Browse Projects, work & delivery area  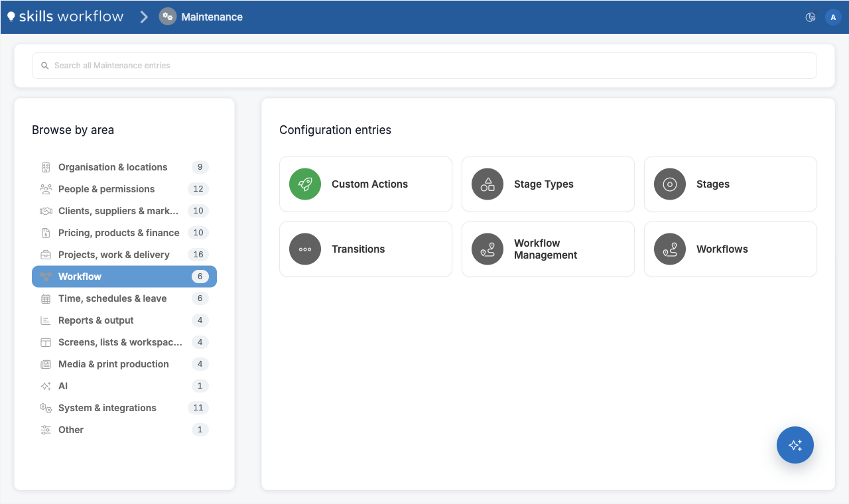[x=124, y=255]
